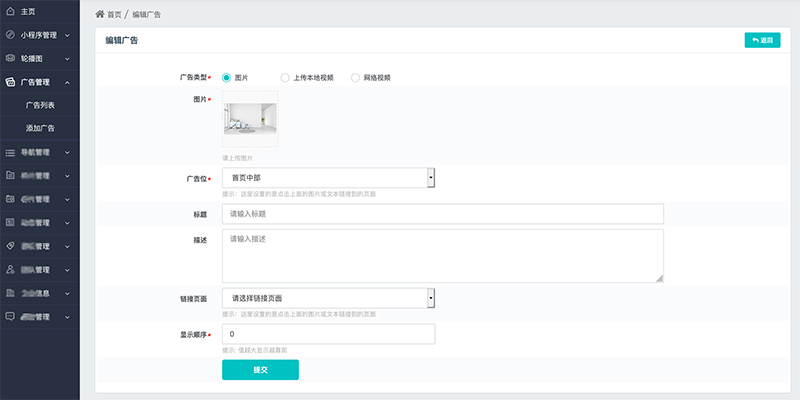The height and width of the screenshot is (400, 800).
Task: Click the tag icon in sidebar
Action: pyautogui.click(x=10, y=246)
